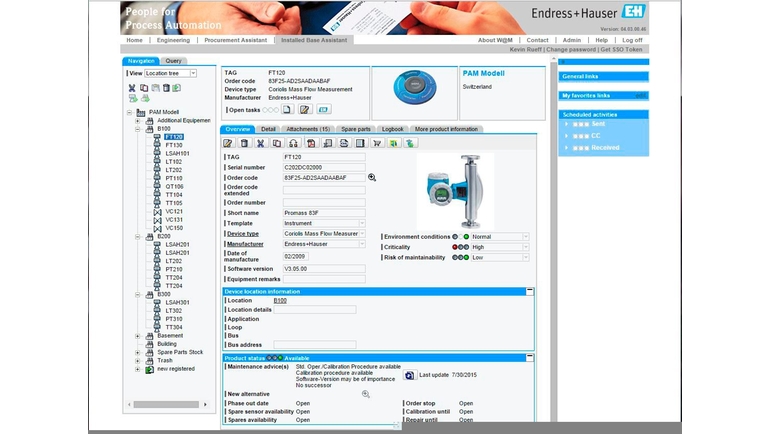Click the Change password link
This screenshot has width=771, height=434.
point(570,50)
